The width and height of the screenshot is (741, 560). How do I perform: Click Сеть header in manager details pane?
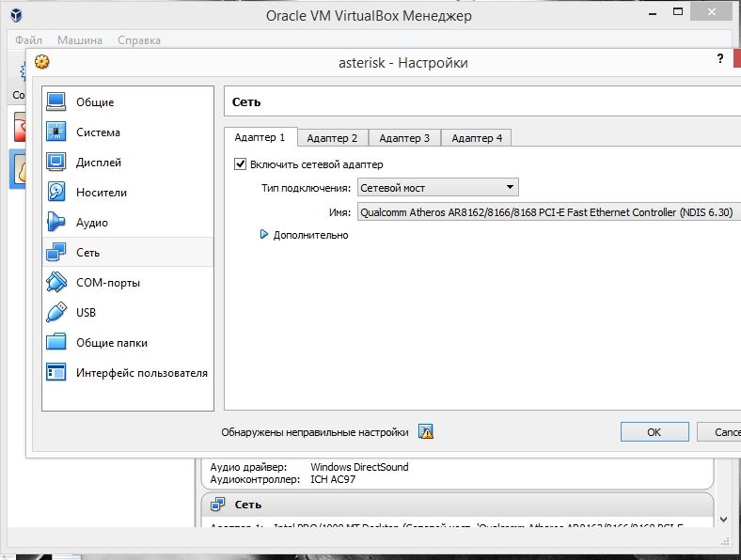coord(247,505)
